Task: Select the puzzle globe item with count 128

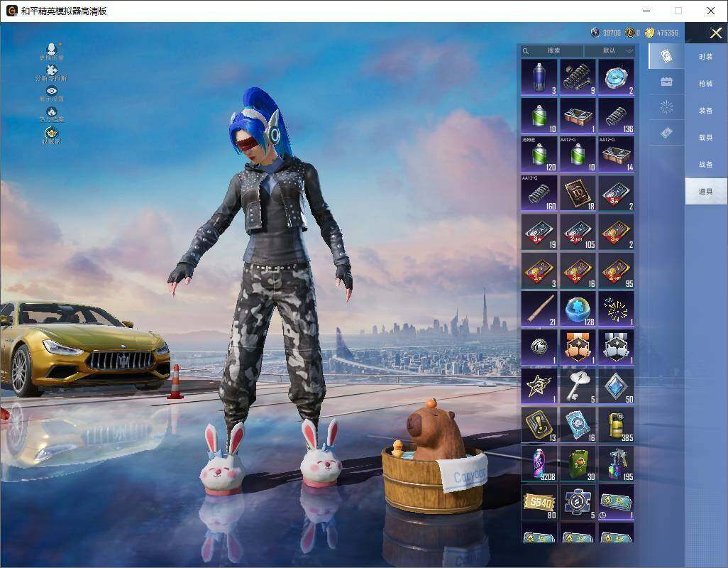Action: coord(578,309)
